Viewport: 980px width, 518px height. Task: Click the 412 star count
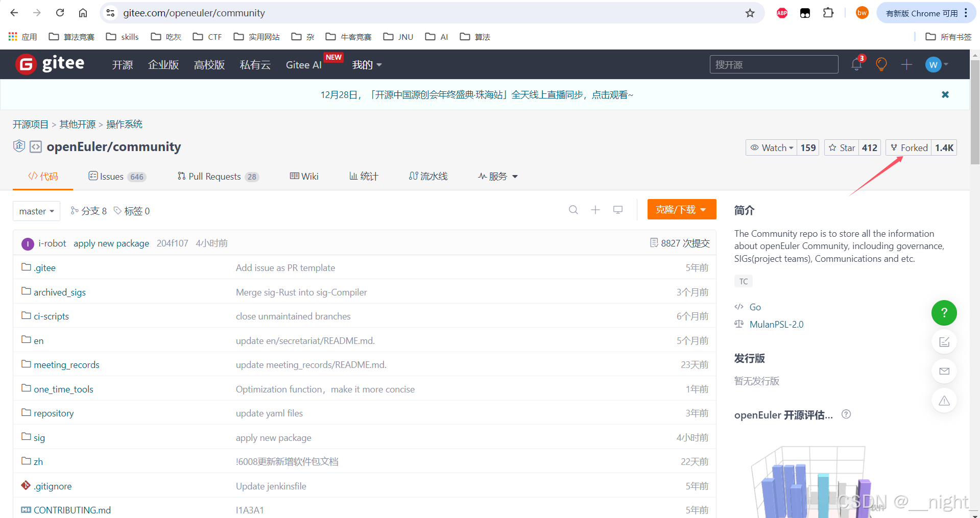[x=870, y=147]
